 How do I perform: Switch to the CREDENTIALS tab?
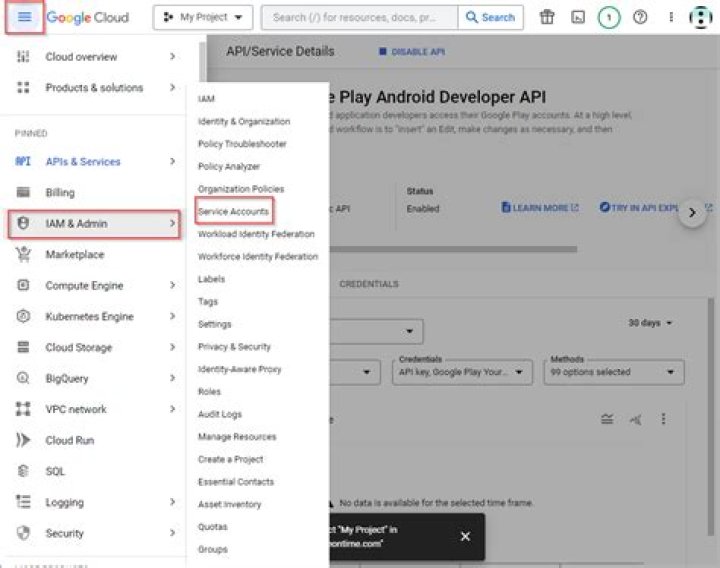click(x=369, y=284)
